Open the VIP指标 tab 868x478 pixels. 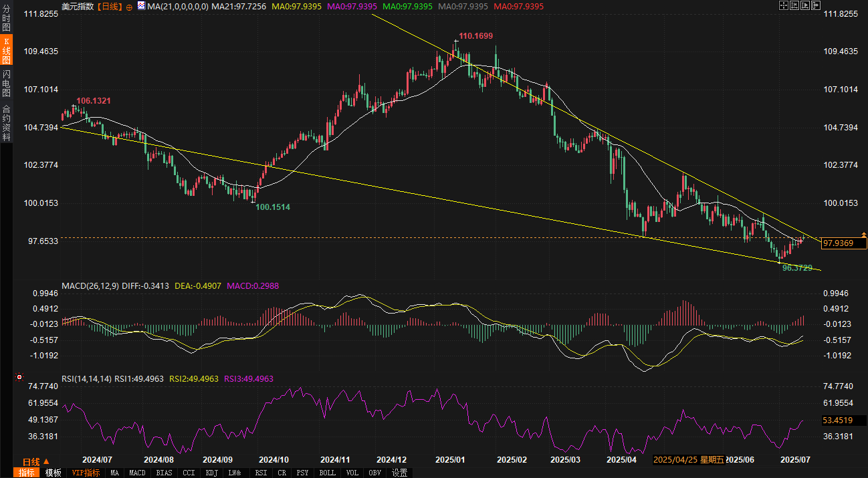[86, 473]
